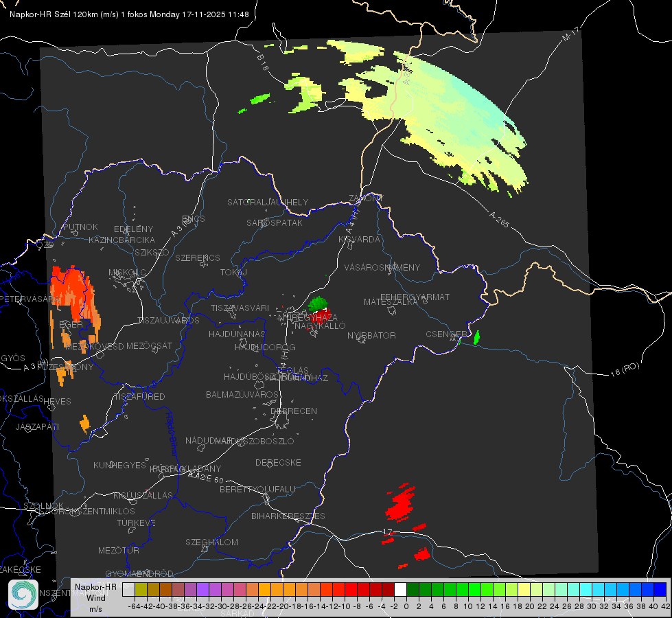Click the swirl weather logo icon
The height and width of the screenshot is (618, 672).
23,595
